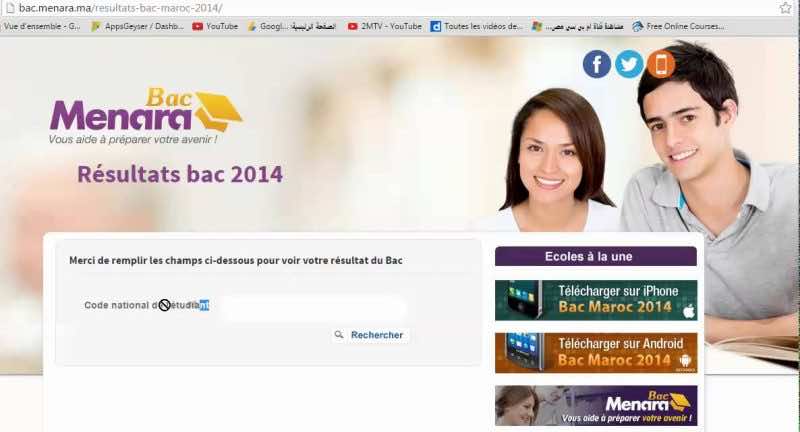Image resolution: width=800 pixels, height=432 pixels.
Task: Click the Vous aide à préparer slogan
Action: (133, 139)
